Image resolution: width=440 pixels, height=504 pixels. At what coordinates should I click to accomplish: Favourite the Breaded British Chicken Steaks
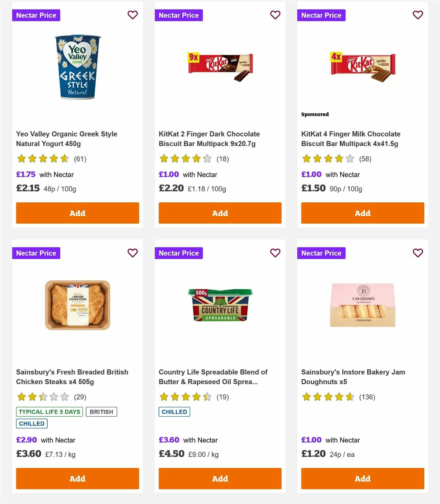(x=132, y=253)
